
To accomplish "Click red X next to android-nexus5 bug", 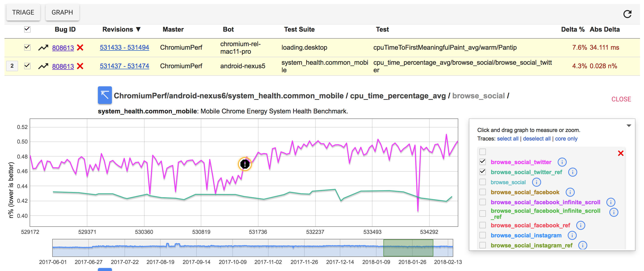I will 80,66.
